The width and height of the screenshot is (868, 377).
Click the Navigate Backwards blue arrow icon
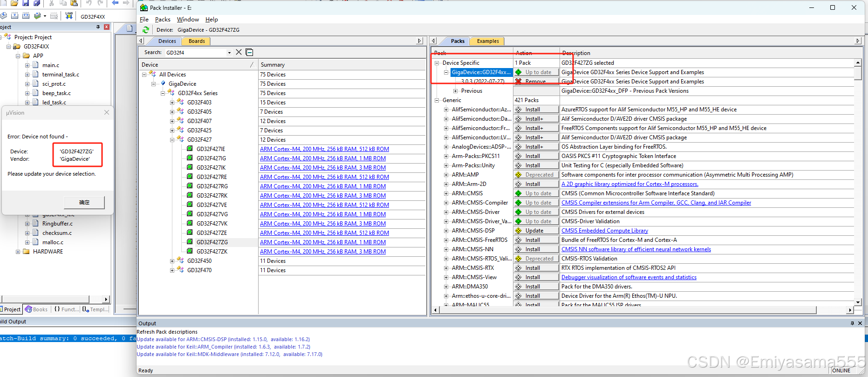coord(115,3)
